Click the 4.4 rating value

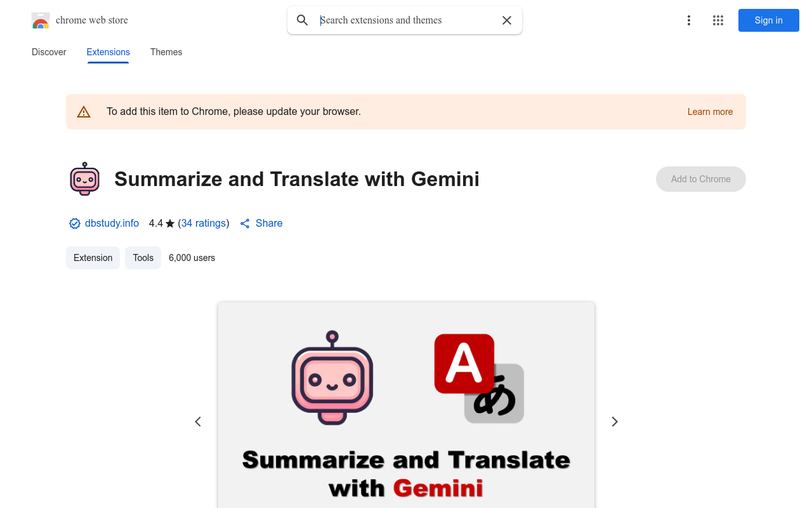(156, 224)
